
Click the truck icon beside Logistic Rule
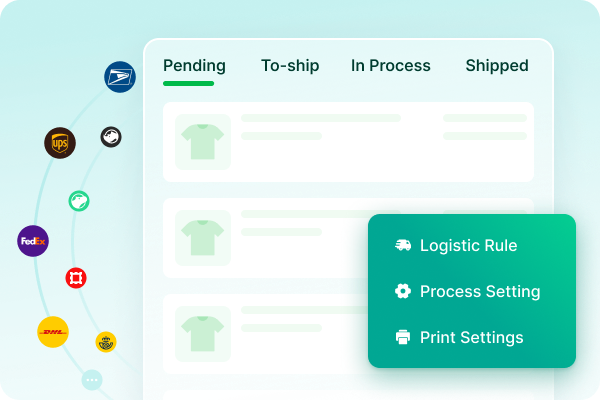403,245
